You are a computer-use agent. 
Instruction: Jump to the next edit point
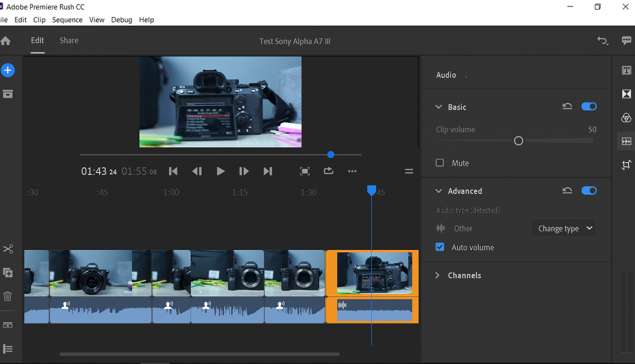268,171
